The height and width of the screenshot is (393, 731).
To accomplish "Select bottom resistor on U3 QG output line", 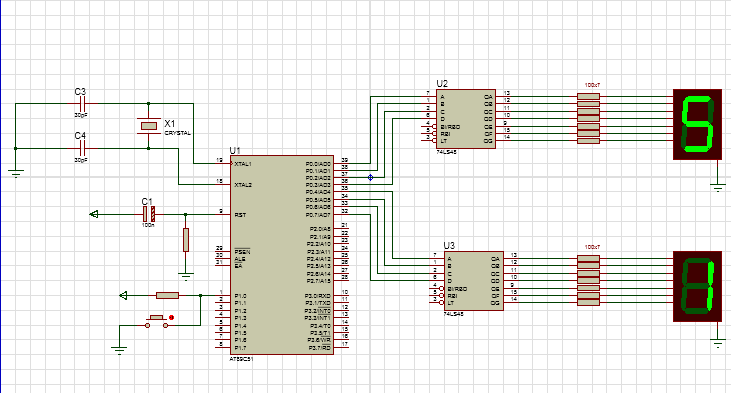I will pos(588,303).
